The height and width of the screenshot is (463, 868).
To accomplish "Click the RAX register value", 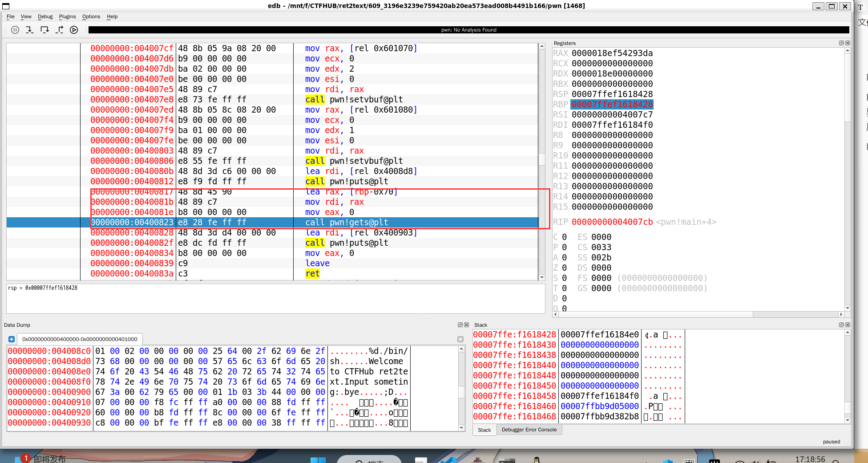I will pyautogui.click(x=612, y=53).
